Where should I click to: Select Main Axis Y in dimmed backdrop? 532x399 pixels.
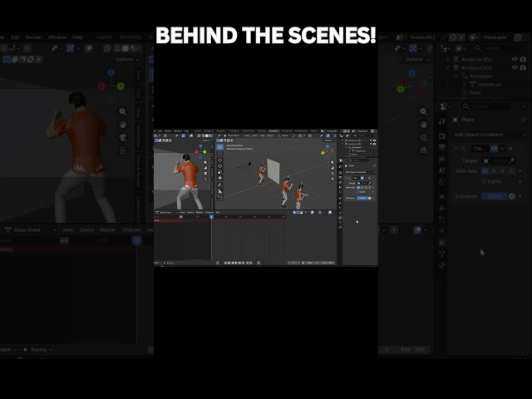(502, 171)
